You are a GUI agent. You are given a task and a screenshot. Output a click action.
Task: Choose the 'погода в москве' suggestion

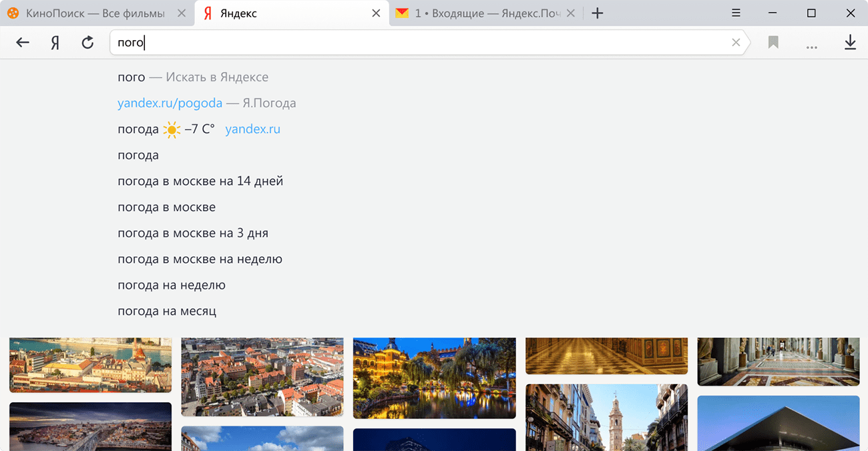[167, 207]
